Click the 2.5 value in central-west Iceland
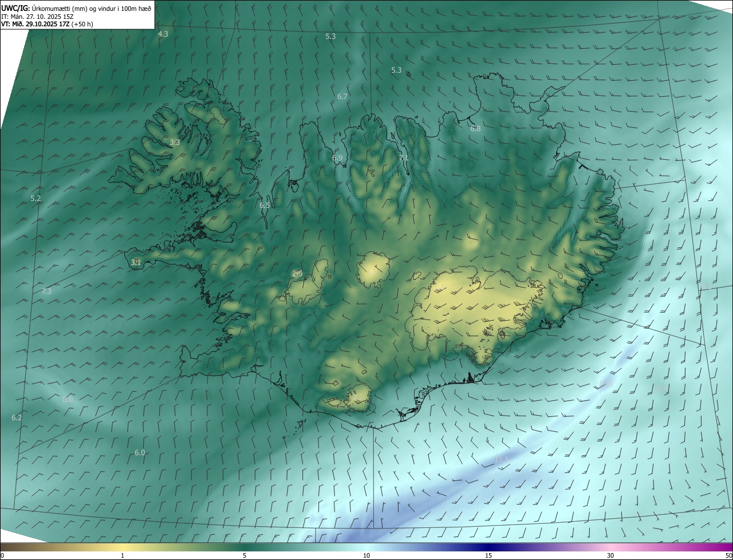Screen dimensions: 733x560 (x=297, y=274)
